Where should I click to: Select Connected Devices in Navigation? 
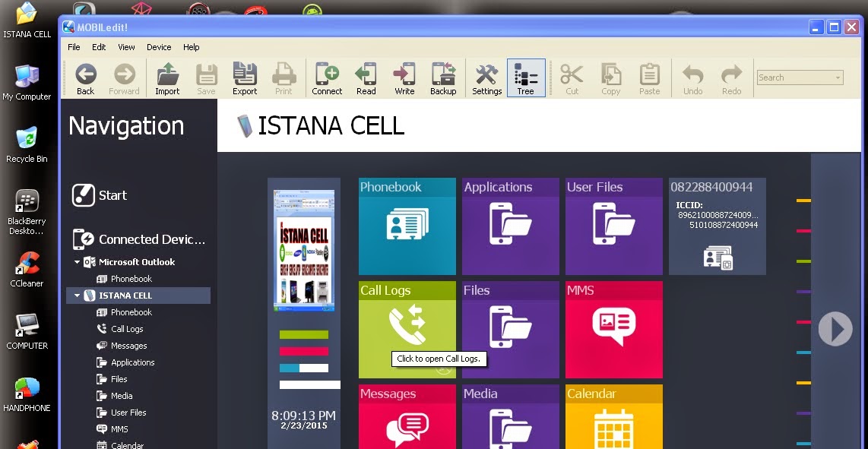pos(139,240)
